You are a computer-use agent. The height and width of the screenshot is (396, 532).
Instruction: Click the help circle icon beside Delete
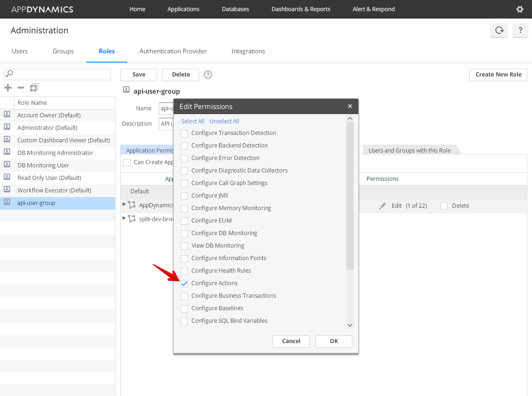point(208,75)
